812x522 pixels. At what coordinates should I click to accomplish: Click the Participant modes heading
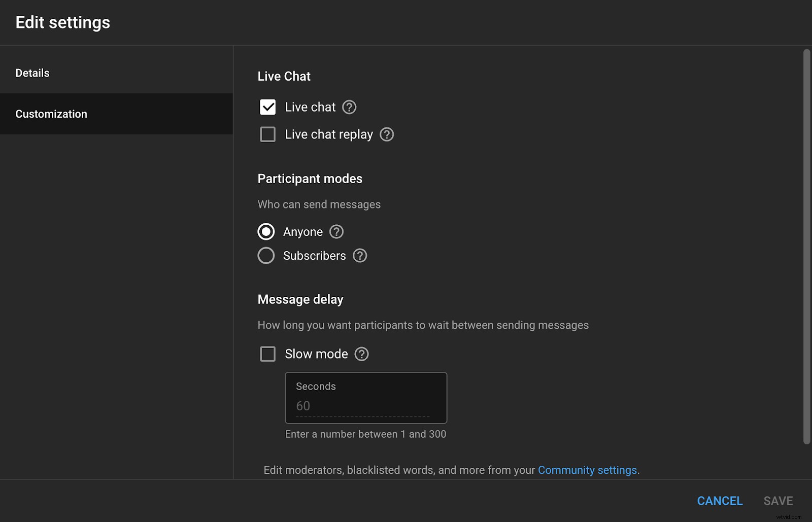[310, 179]
